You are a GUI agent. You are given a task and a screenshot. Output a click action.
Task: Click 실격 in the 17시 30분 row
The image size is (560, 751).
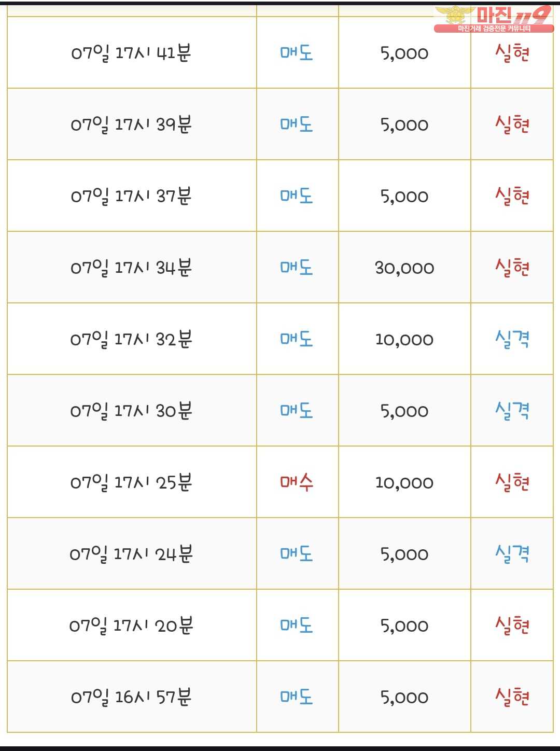[x=512, y=410]
